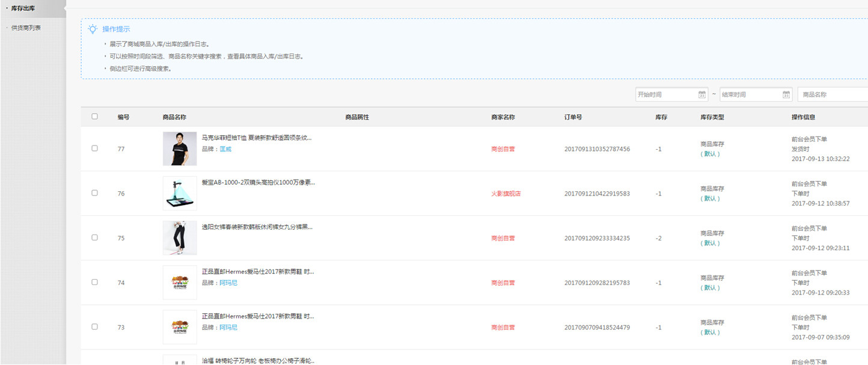Image resolution: width=868 pixels, height=365 pixels.
Task: Click the (默认) label in row 76
Action: [x=710, y=198]
